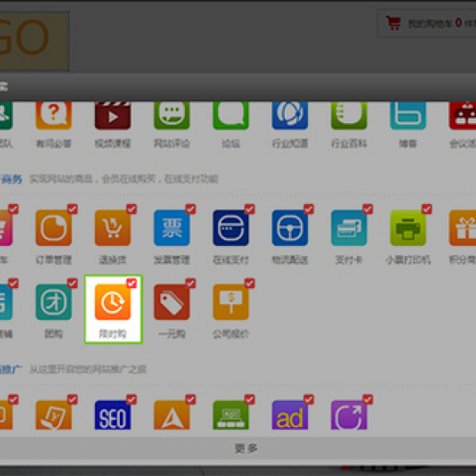Expand the list with 更多 bar
This screenshot has width=476, height=476.
pyautogui.click(x=246, y=448)
